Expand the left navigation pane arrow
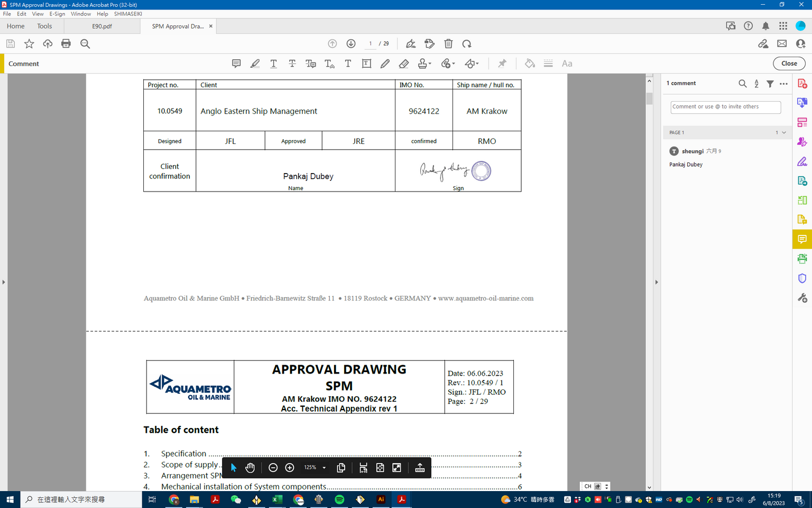812x508 pixels. click(4, 282)
